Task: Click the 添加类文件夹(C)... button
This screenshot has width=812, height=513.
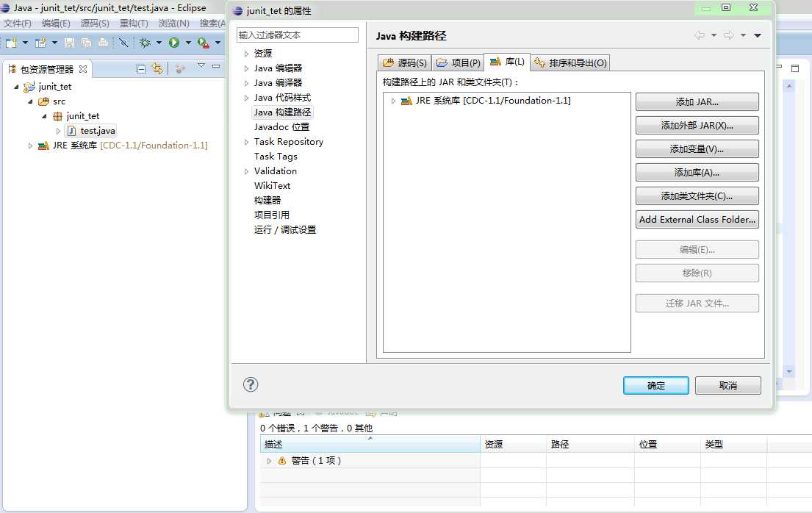Action: [697, 196]
